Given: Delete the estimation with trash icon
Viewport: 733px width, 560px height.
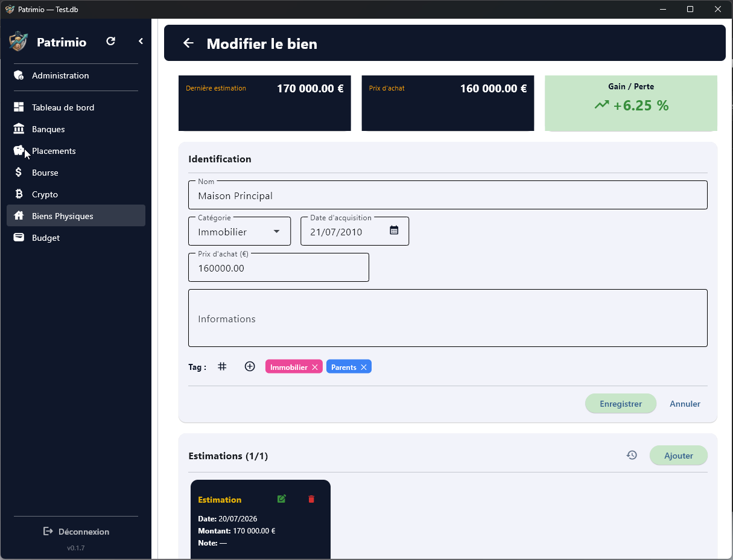Looking at the screenshot, I should (311, 499).
